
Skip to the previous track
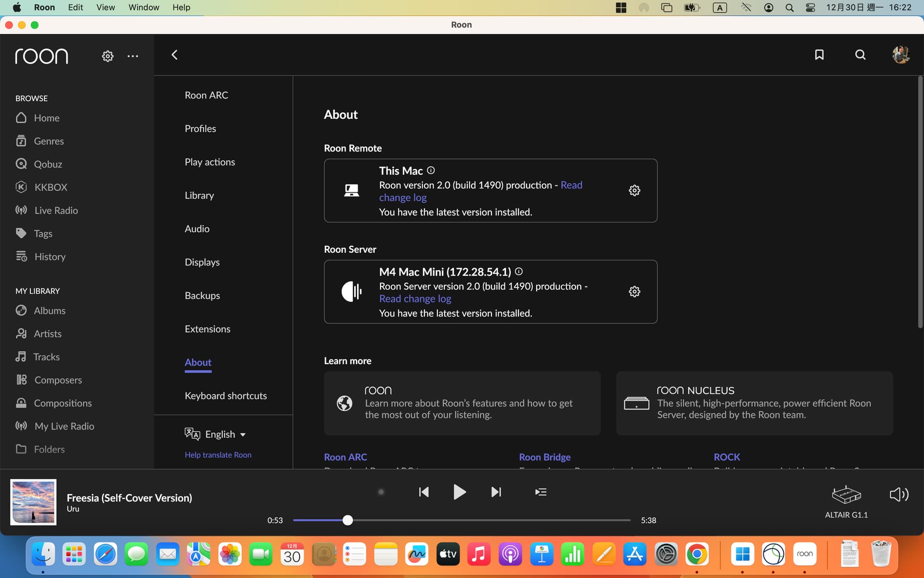[423, 492]
